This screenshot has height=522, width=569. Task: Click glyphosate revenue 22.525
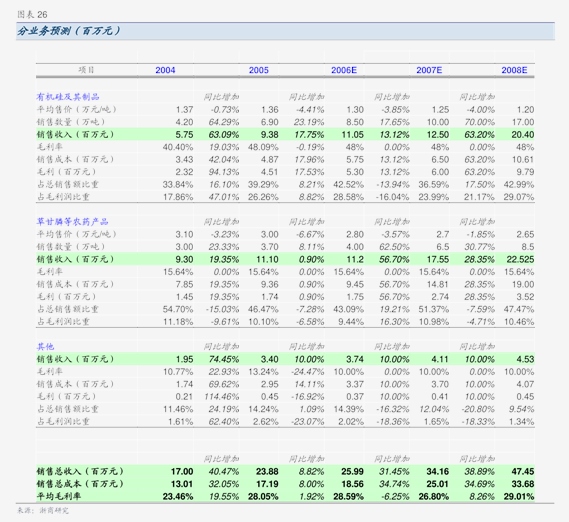(520, 260)
